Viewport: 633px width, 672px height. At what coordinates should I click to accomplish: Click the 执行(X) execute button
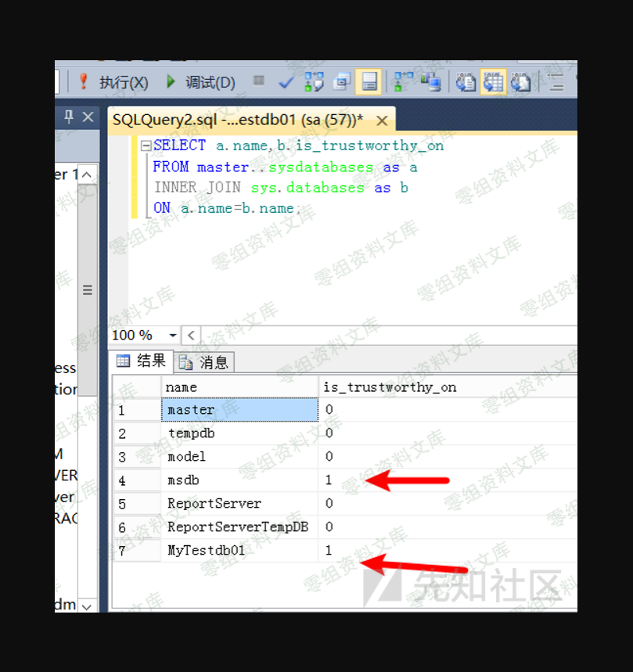(113, 82)
